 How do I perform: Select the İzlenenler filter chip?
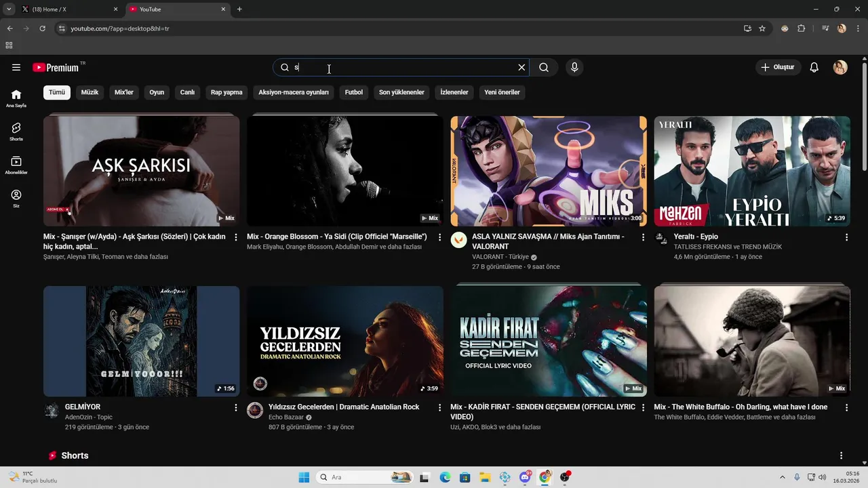point(454,92)
